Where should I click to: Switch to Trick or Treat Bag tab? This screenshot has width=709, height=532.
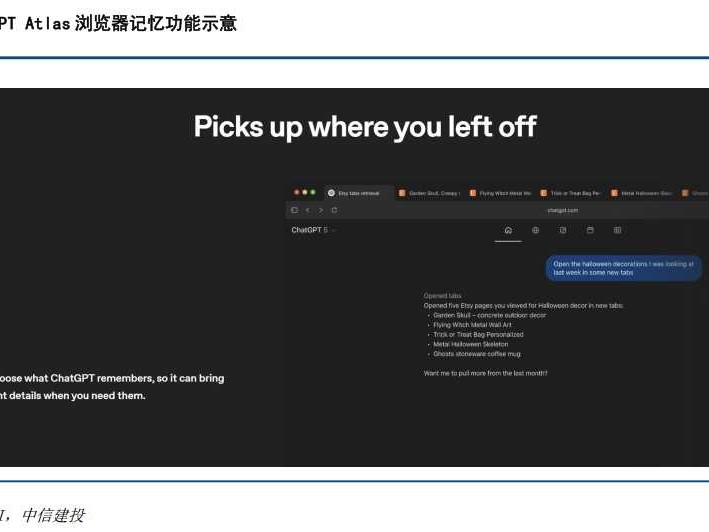[571, 193]
